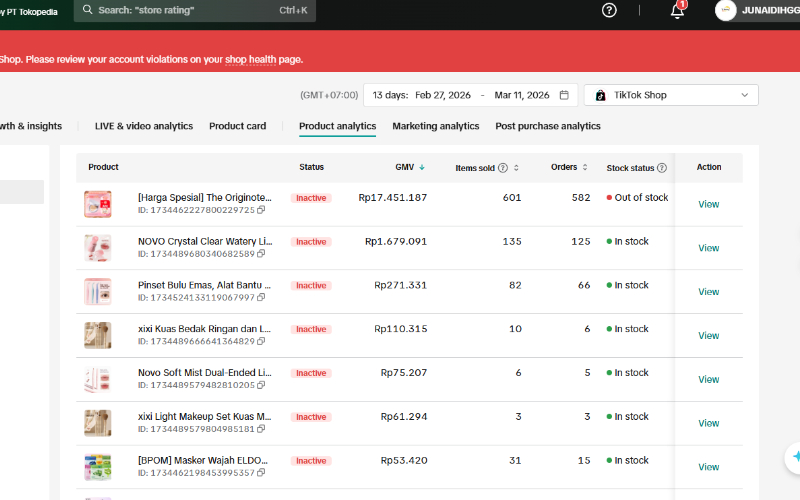Open thumbnail of xixi Kuas Bedak Ringan
The height and width of the screenshot is (500, 800).
(x=97, y=336)
